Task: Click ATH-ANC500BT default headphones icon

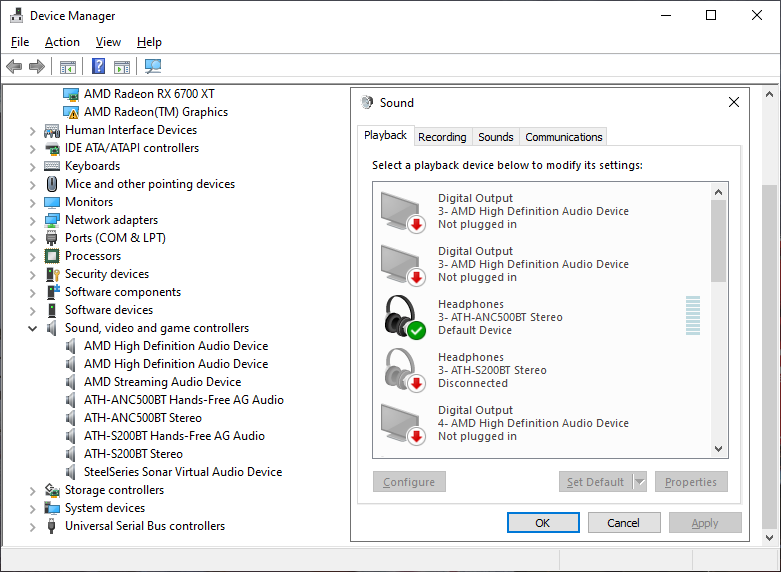Action: point(404,317)
